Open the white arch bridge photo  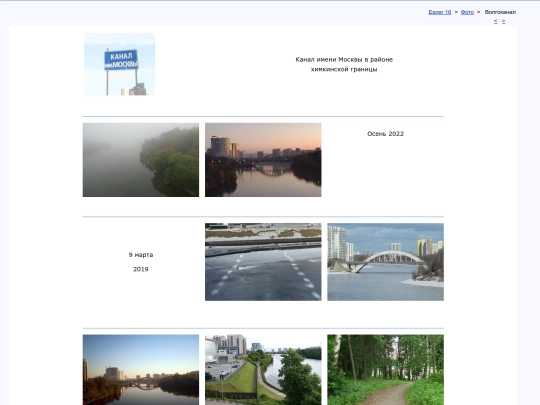(x=385, y=262)
